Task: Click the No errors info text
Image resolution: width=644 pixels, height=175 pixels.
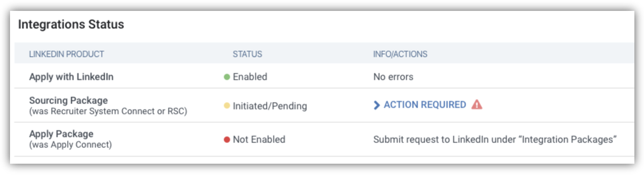Action: click(393, 77)
